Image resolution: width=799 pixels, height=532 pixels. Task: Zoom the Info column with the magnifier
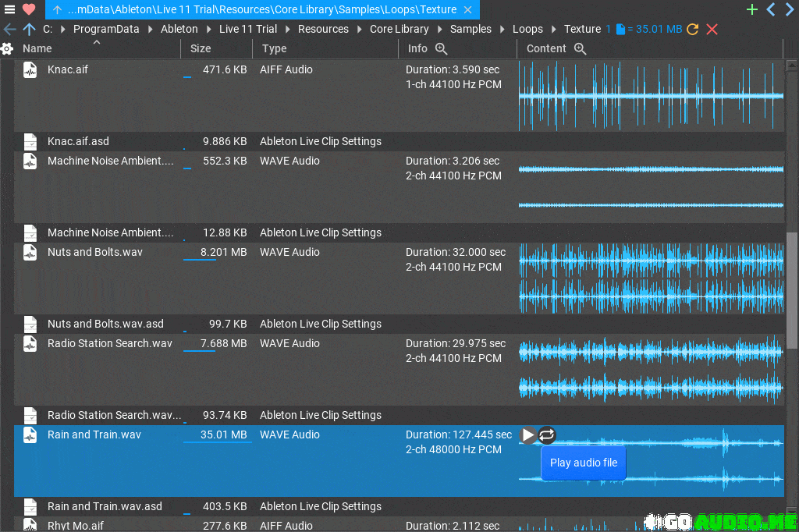[441, 48]
